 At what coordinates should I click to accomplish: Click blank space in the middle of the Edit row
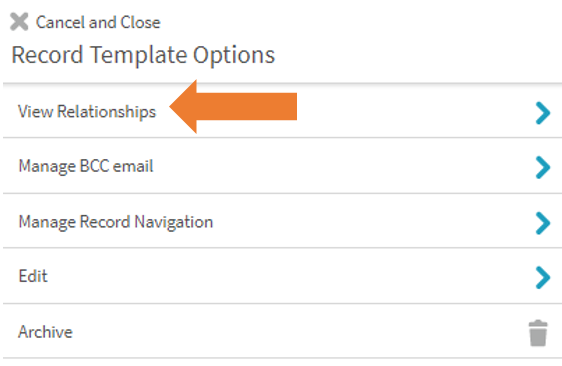click(287, 276)
